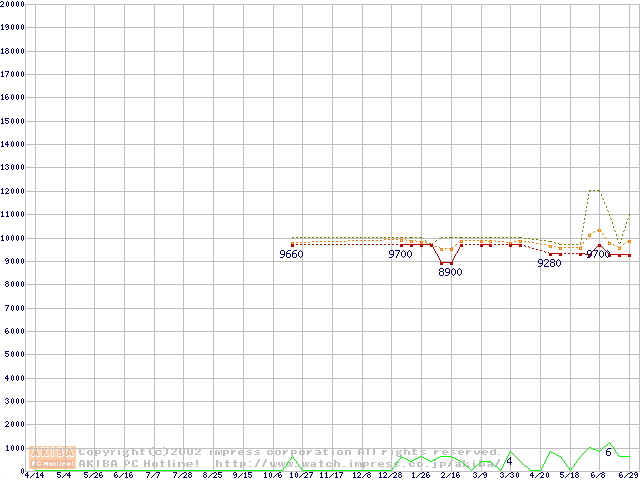Select the 10/27 date on the x-axis
640x480 pixels.
pos(301,476)
